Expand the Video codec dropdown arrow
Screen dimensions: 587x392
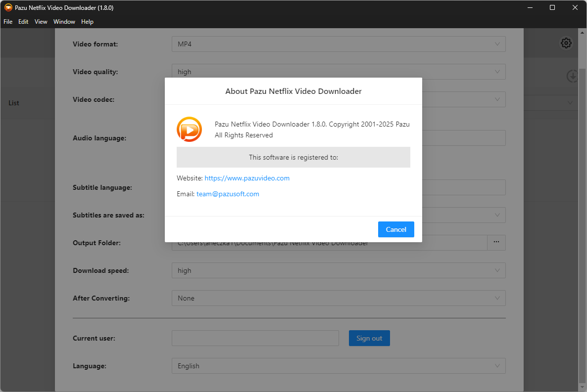click(x=497, y=99)
